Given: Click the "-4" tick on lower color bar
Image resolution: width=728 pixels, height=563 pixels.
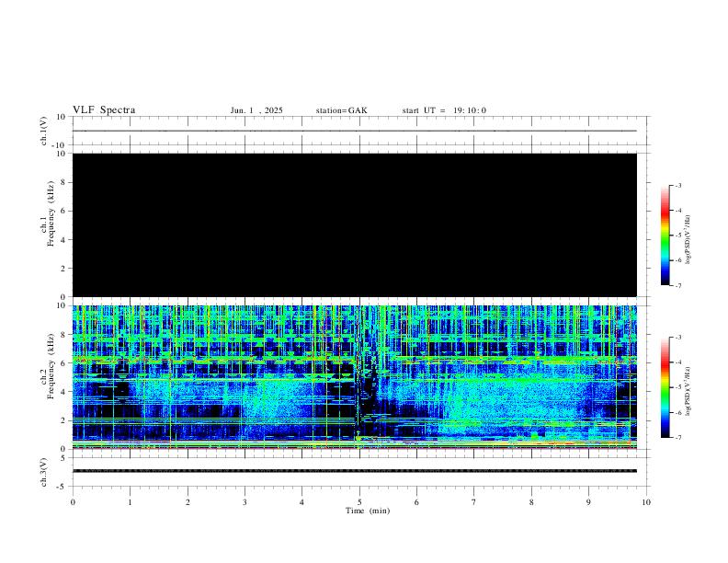Looking at the screenshot, I should point(677,362).
